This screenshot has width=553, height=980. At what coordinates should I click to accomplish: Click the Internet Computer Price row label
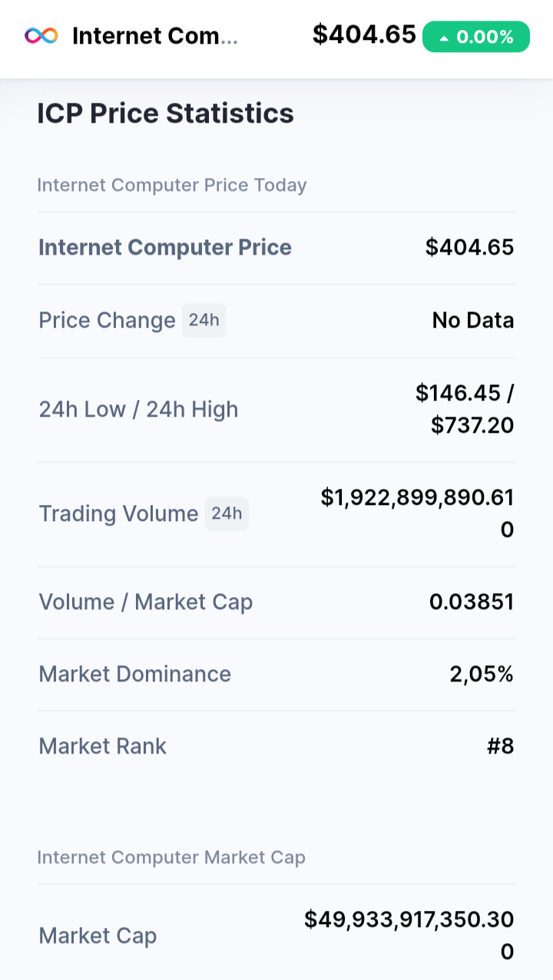(x=165, y=247)
